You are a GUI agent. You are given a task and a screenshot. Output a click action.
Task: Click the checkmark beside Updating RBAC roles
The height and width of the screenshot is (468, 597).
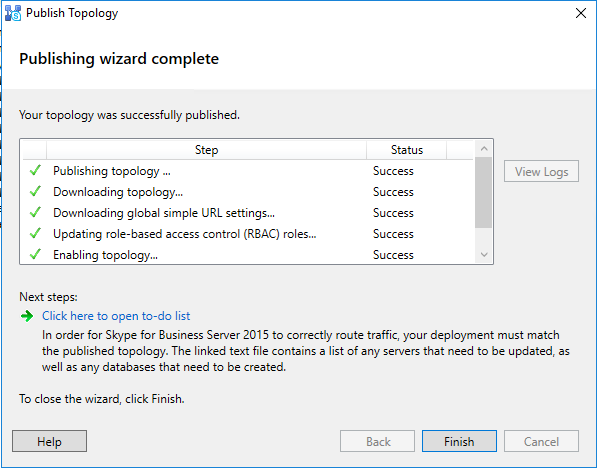click(x=35, y=233)
